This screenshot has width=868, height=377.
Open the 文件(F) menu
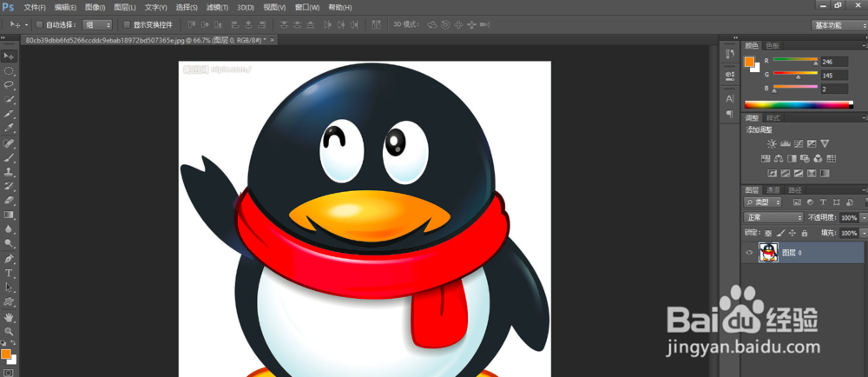pyautogui.click(x=35, y=8)
